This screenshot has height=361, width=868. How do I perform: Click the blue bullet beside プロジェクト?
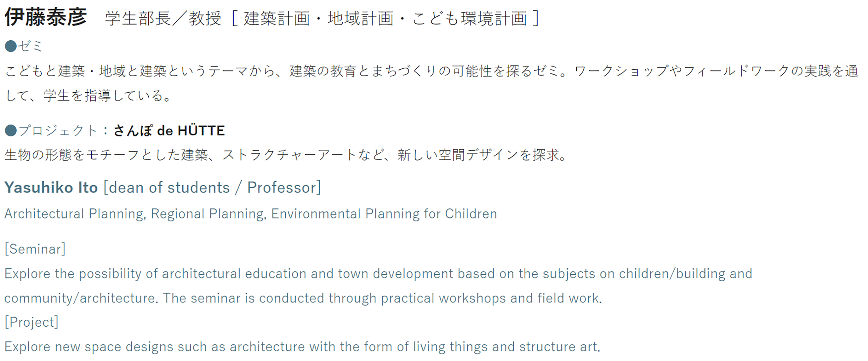pyautogui.click(x=11, y=131)
